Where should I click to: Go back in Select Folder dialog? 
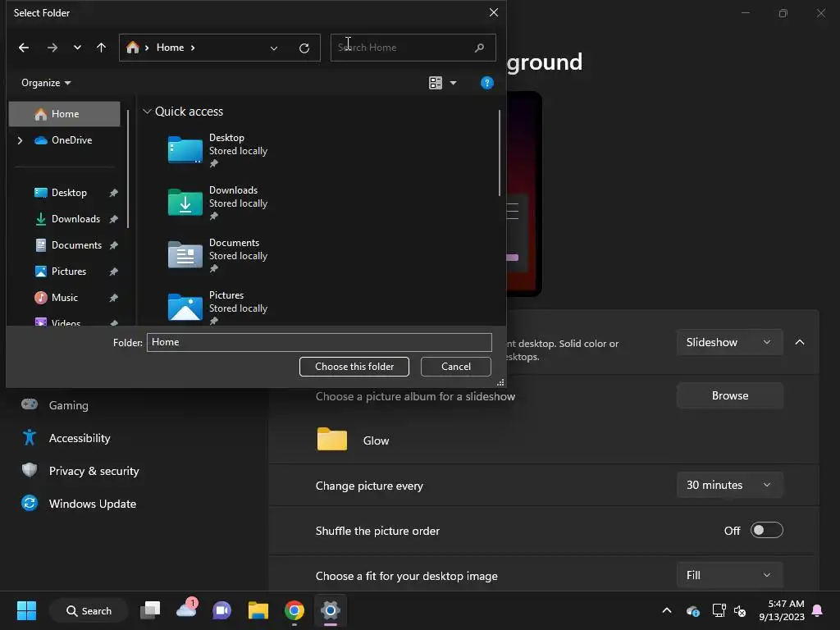[24, 48]
